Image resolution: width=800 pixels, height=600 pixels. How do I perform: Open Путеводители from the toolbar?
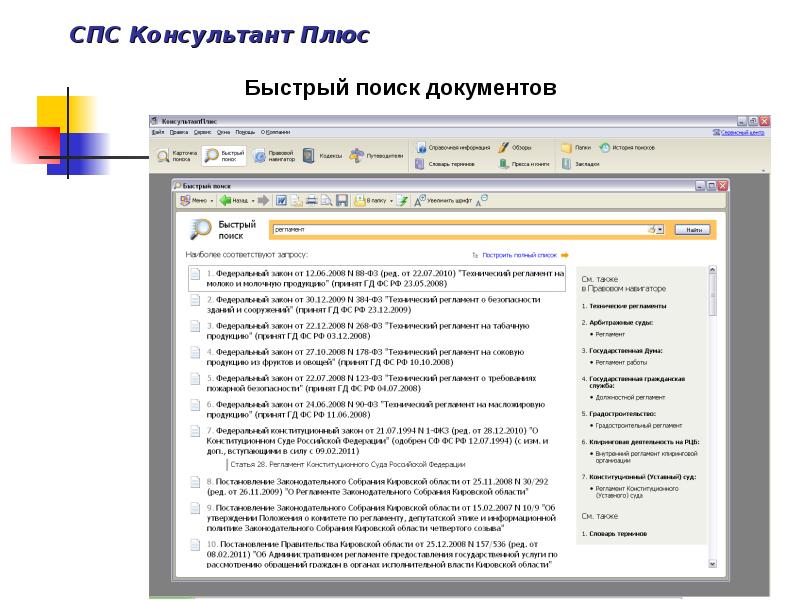click(378, 155)
